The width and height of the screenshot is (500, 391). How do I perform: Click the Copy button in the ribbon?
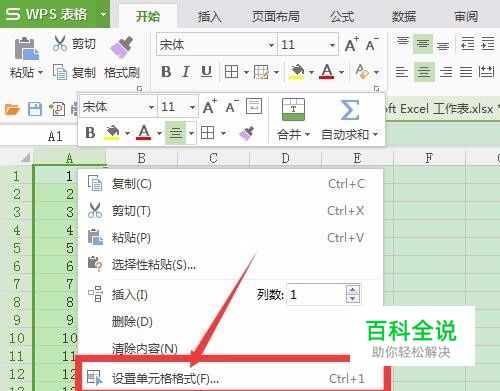(x=74, y=72)
